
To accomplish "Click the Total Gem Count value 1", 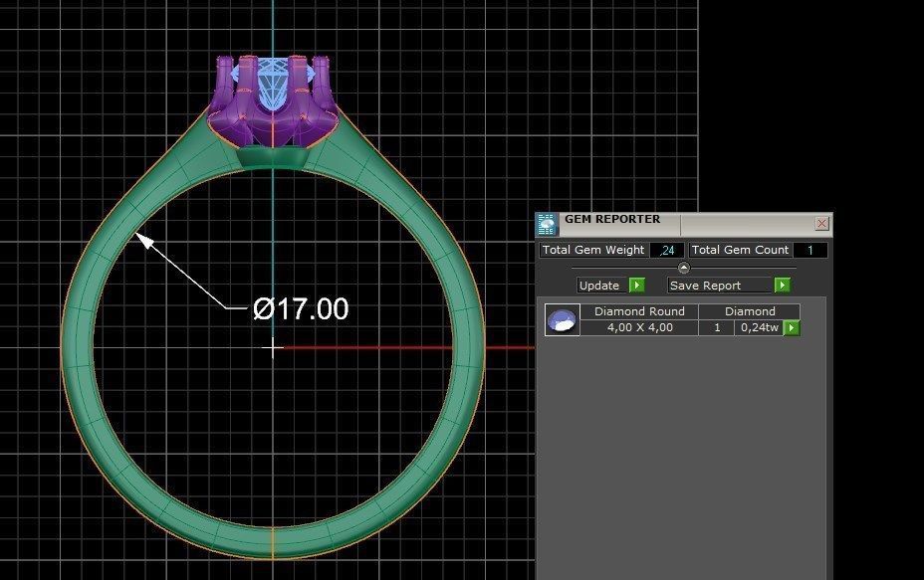I will point(810,251).
